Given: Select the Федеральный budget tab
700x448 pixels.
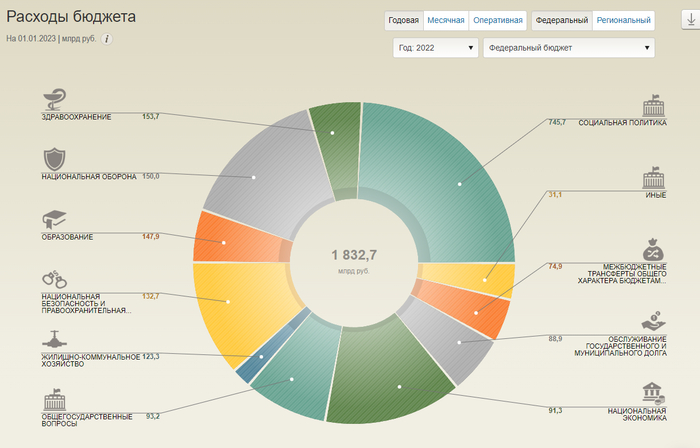Looking at the screenshot, I should coord(562,21).
